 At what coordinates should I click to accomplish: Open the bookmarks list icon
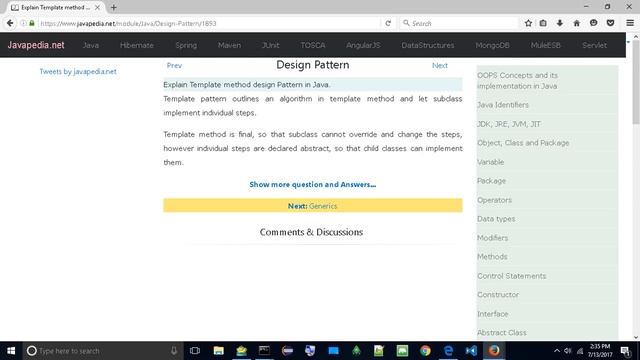point(543,23)
